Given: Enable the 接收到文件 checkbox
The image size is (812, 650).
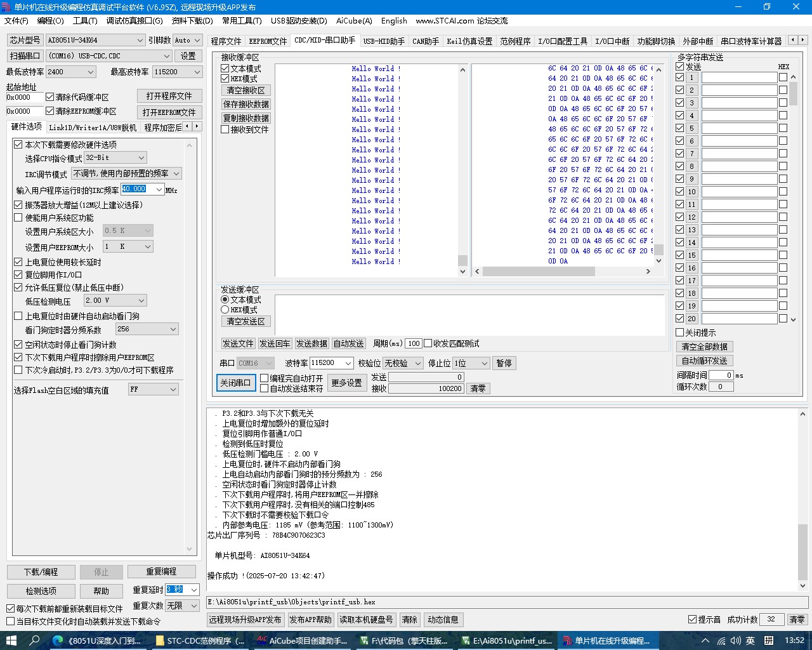Looking at the screenshot, I should pos(225,129).
